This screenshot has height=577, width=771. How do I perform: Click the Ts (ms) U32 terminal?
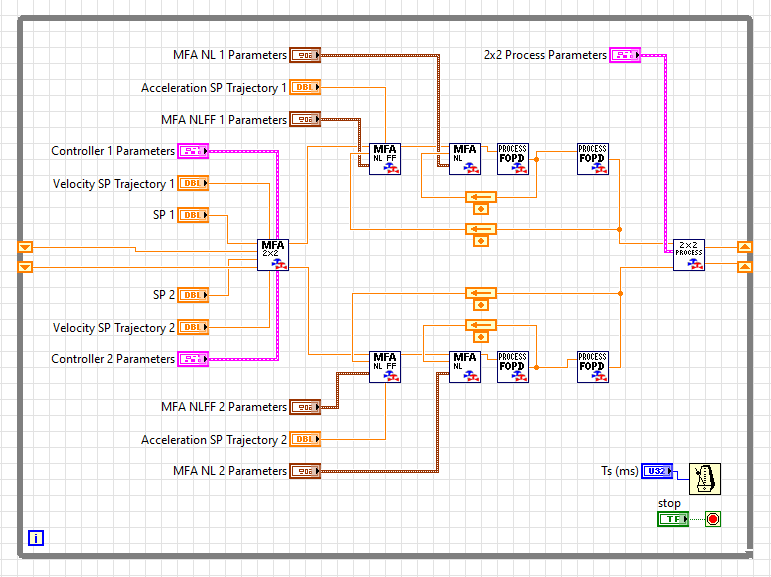657,471
